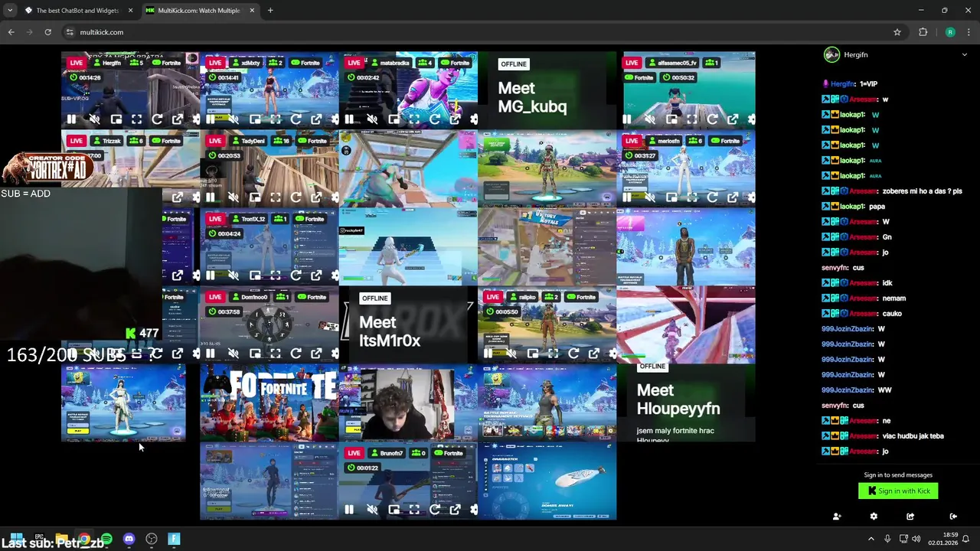Click the Meet Hloupeyyfn offline tile

686,403
